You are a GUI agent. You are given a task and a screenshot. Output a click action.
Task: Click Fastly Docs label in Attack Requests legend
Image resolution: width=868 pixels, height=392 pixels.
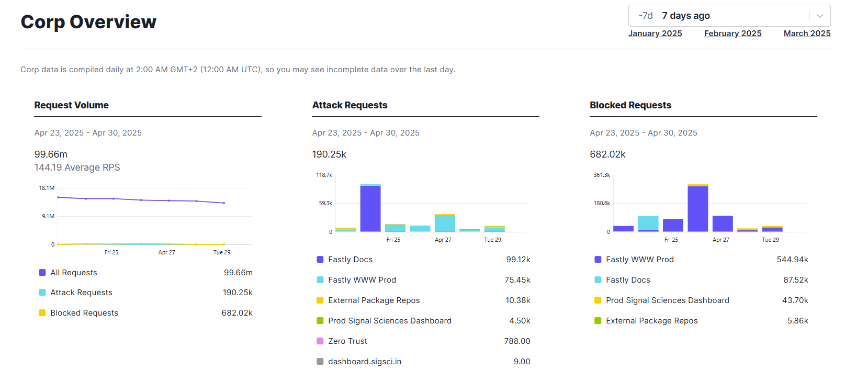pyautogui.click(x=351, y=260)
